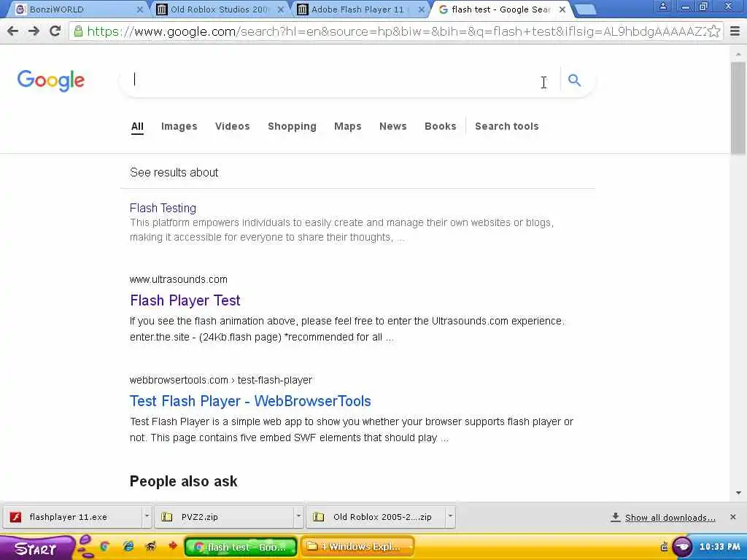This screenshot has height=560, width=747.
Task: Expand options arrow for flashplayer 11.exe
Action: click(x=147, y=517)
